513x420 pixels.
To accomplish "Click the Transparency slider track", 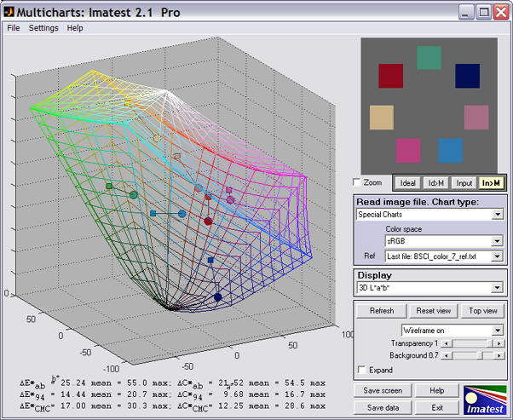I will click(x=473, y=343).
